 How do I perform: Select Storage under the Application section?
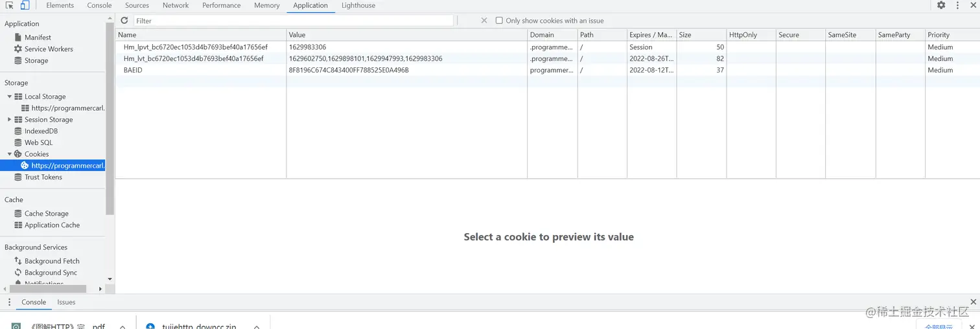[x=36, y=61]
